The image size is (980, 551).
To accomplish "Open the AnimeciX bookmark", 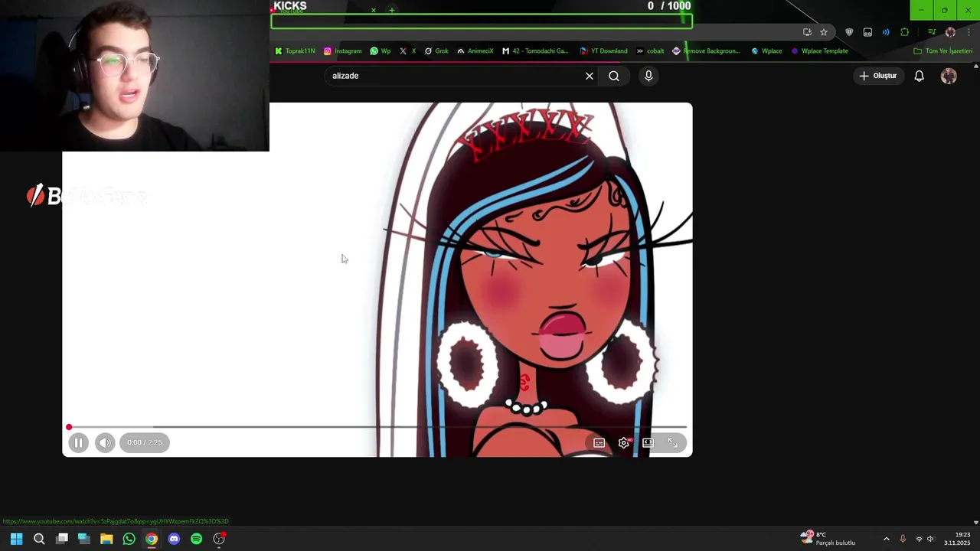I will [475, 51].
